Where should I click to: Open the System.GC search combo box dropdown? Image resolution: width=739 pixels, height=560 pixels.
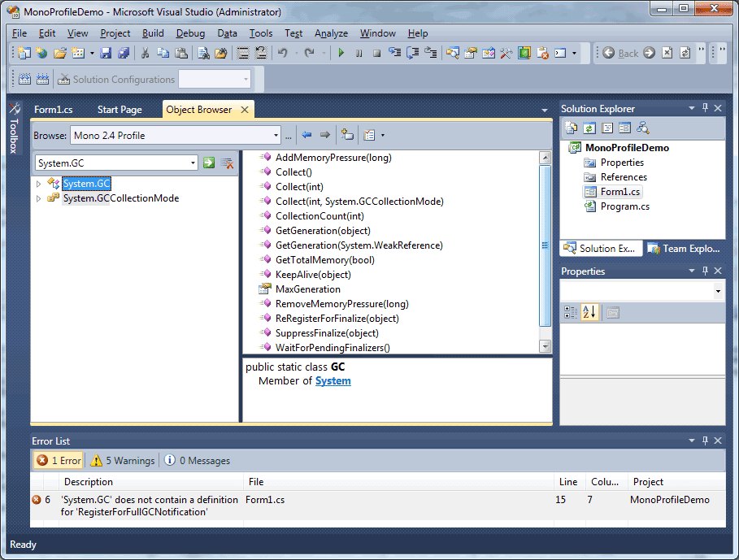(x=193, y=163)
